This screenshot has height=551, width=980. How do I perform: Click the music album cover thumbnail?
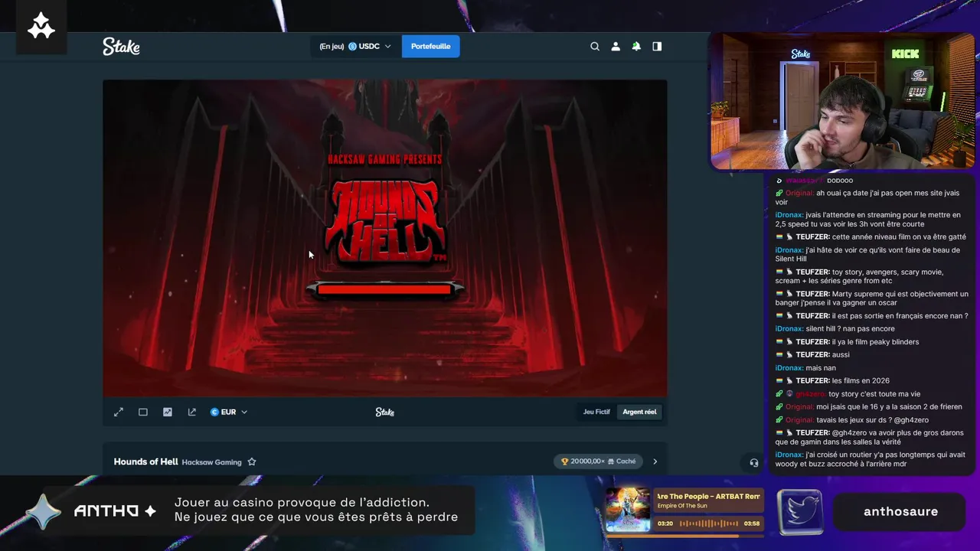click(628, 510)
